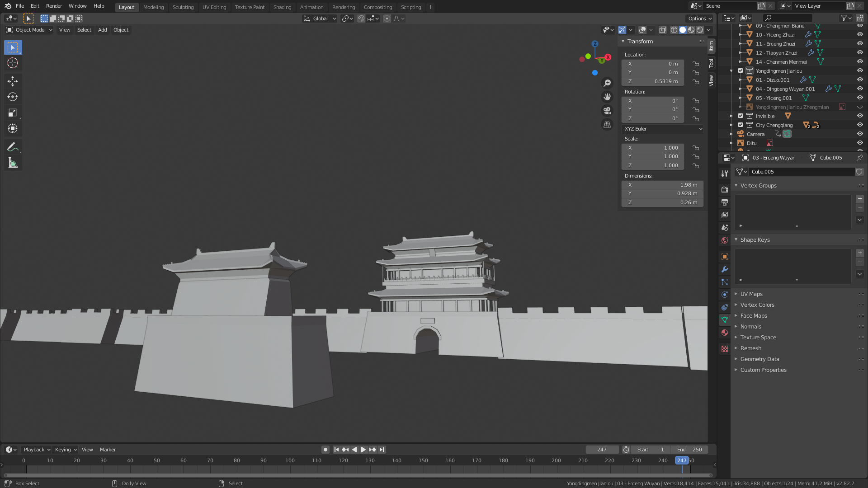868x488 pixels.
Task: Open the Render menu
Action: (x=54, y=6)
